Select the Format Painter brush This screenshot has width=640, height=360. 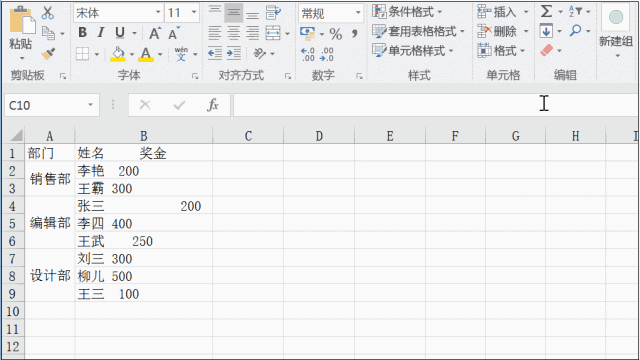(48, 53)
